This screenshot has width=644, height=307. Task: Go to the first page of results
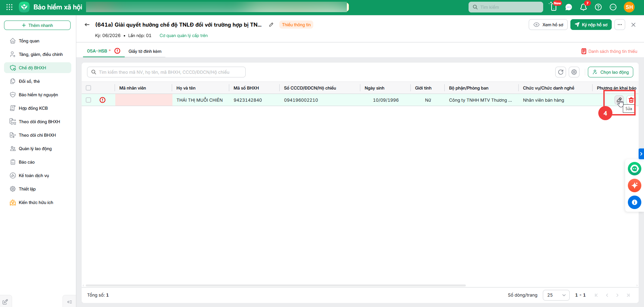pos(596,295)
